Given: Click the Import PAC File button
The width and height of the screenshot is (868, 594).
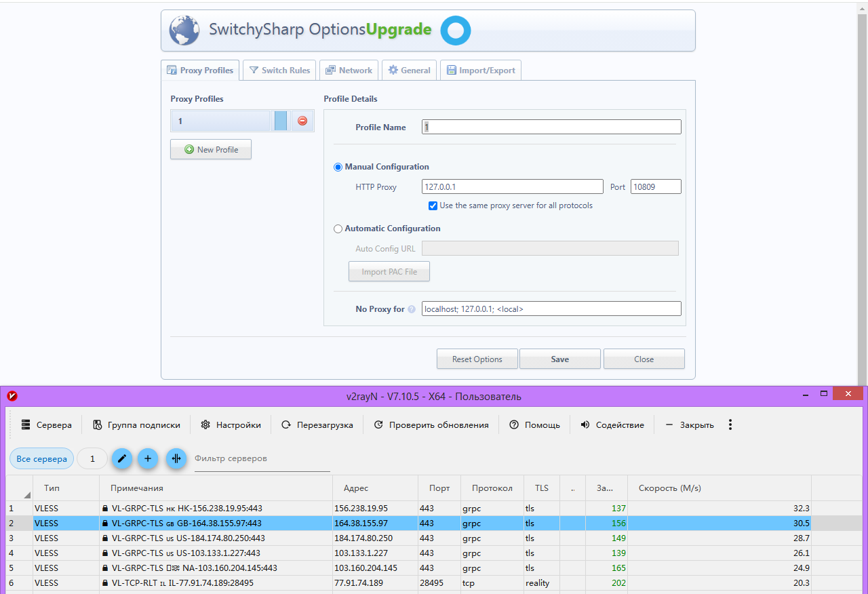Looking at the screenshot, I should [x=389, y=272].
